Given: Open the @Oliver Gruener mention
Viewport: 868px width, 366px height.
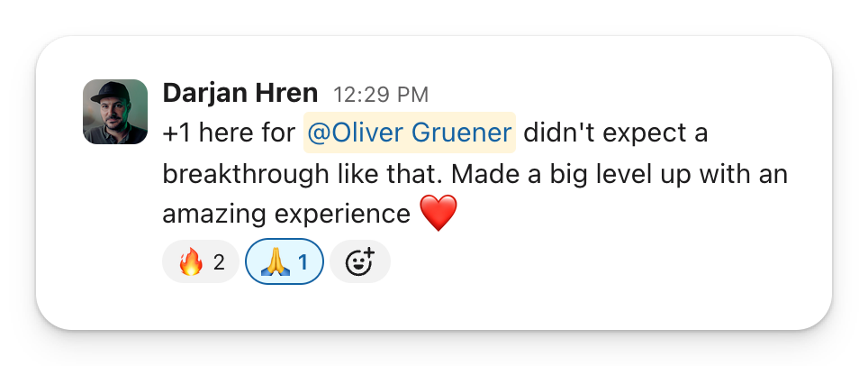Looking at the screenshot, I should (410, 133).
